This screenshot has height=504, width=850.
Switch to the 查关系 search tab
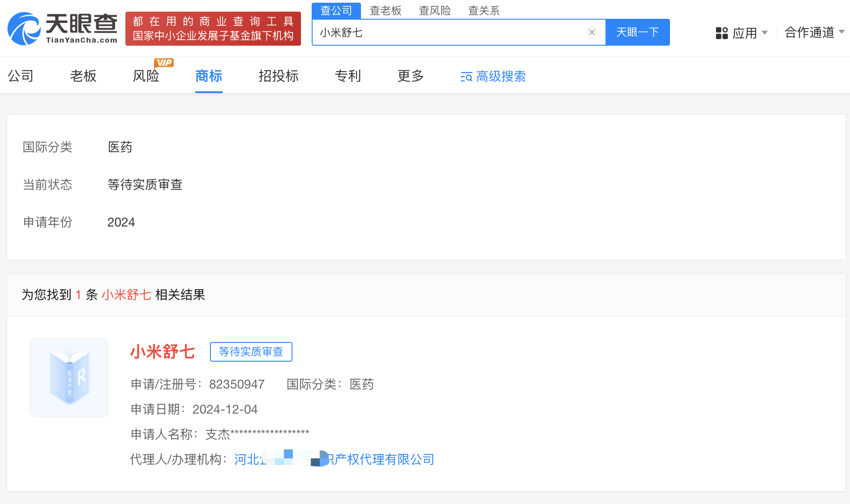pos(484,11)
